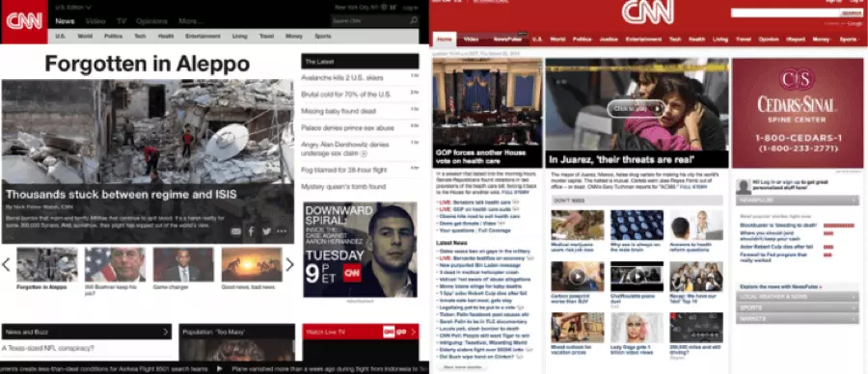Open 'GOP forces another House vote on health care'
This screenshot has height=374, width=868.
pyautogui.click(x=480, y=156)
